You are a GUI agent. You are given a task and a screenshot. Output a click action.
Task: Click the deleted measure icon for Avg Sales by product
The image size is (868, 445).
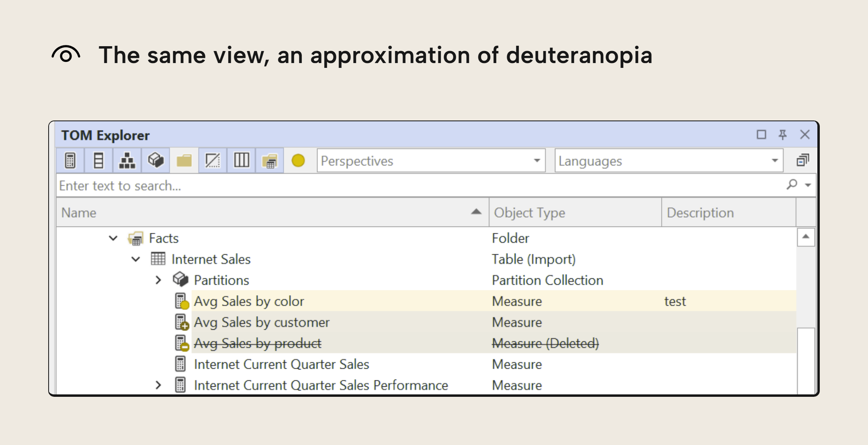tap(182, 343)
